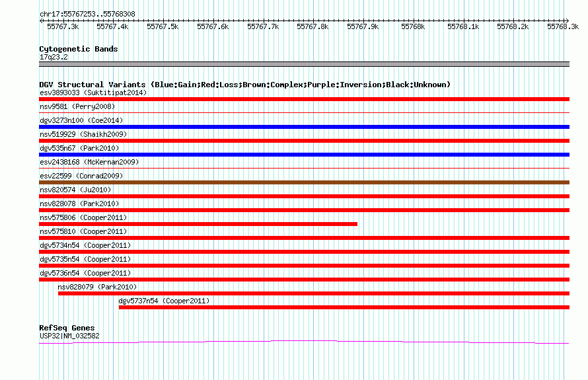588x380 pixels.
Task: Click the shorter red nsv575806 bar
Action: pyautogui.click(x=198, y=224)
